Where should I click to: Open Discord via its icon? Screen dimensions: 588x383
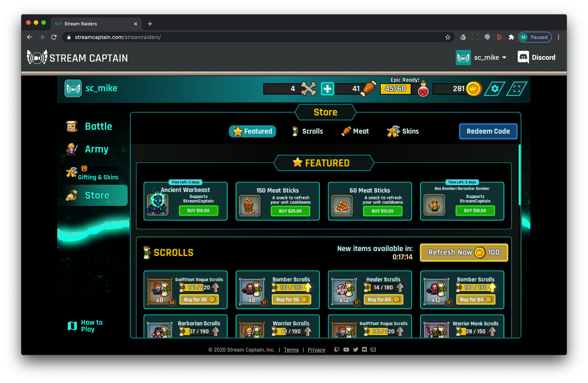523,57
